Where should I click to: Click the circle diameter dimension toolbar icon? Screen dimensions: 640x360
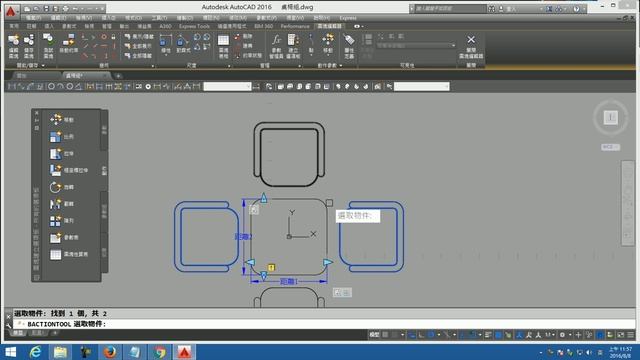point(70,87)
